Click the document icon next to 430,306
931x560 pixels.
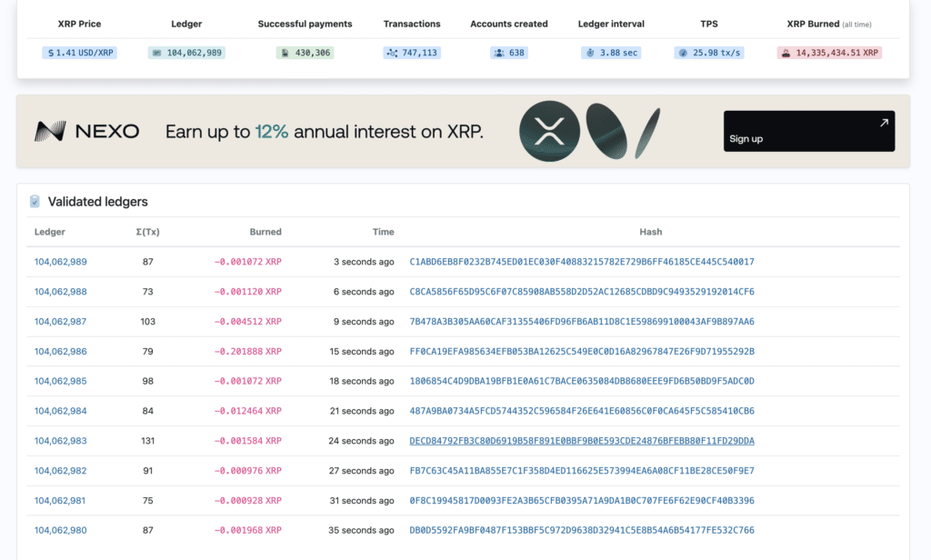click(x=285, y=53)
